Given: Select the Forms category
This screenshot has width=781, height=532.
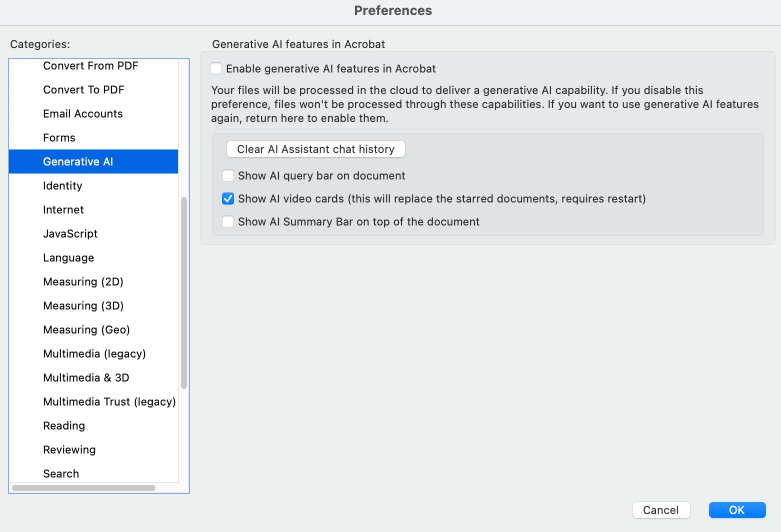Looking at the screenshot, I should pyautogui.click(x=93, y=137).
